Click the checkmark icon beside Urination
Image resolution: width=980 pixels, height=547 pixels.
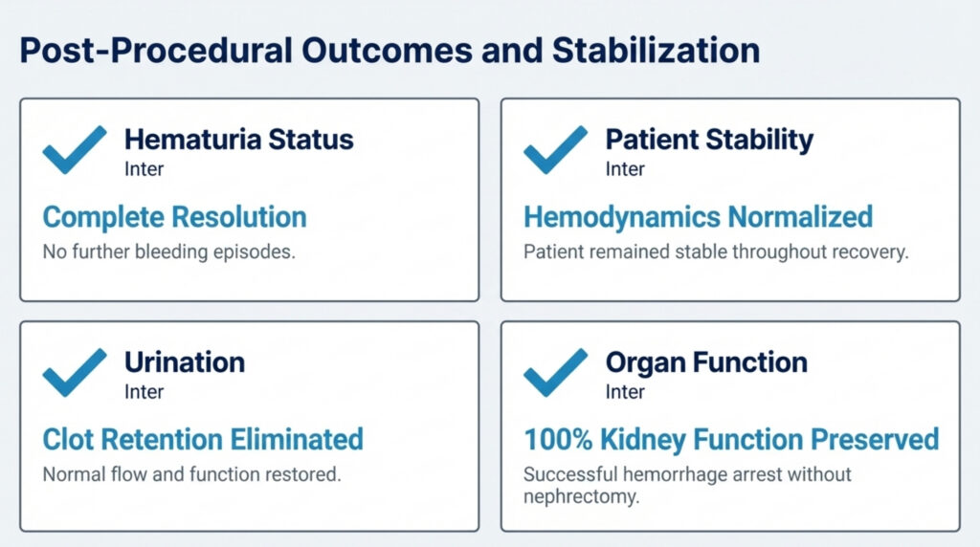coord(75,372)
